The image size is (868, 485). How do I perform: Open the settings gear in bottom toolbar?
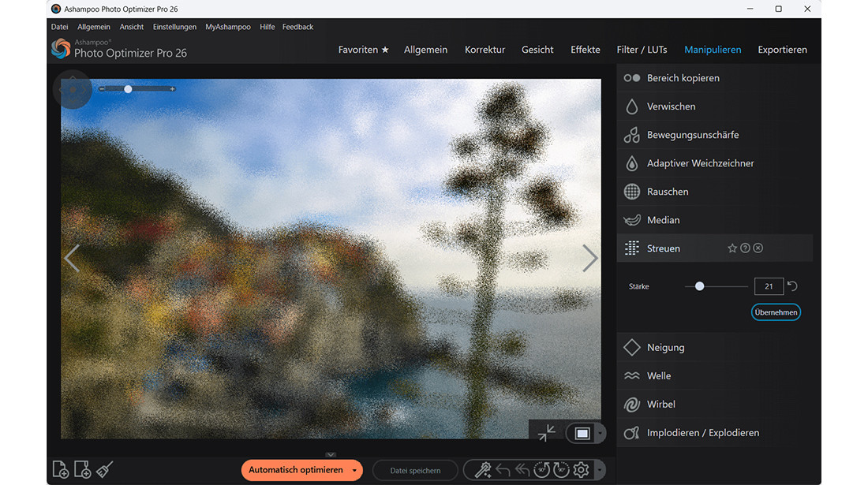(581, 470)
